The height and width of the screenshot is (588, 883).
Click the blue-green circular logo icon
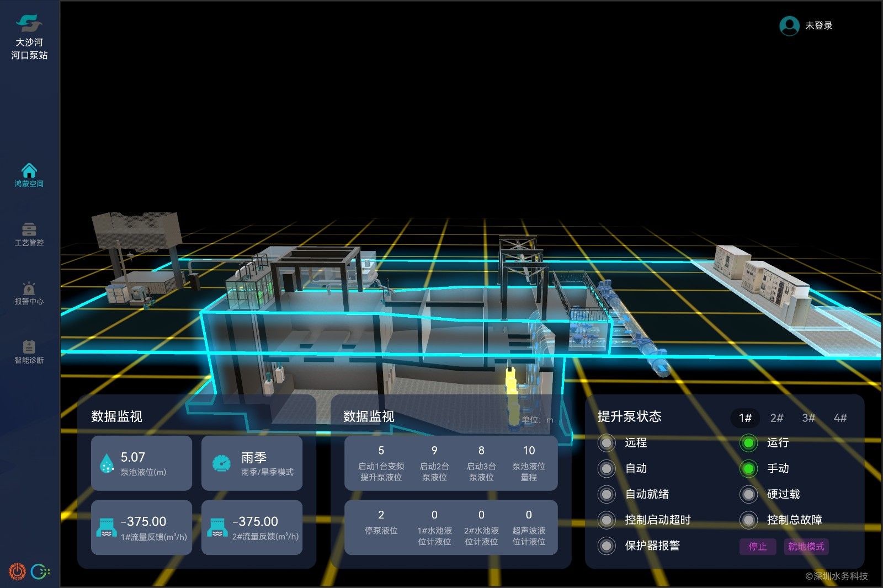40,571
